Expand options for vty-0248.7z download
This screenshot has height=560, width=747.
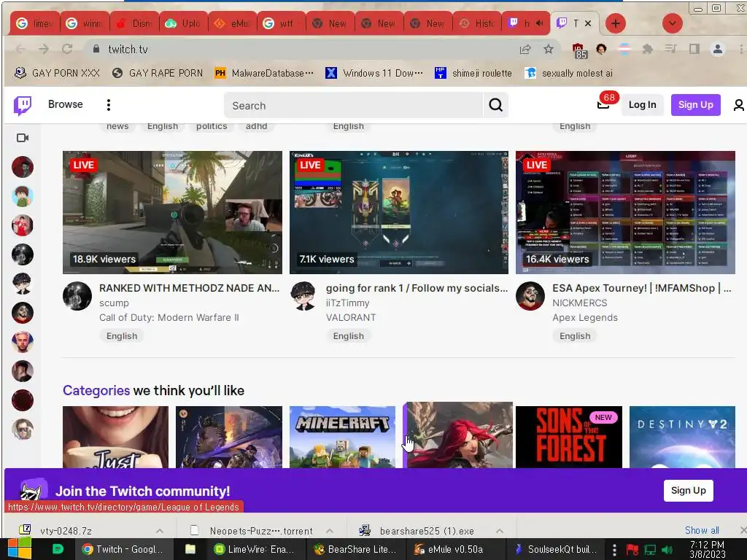tap(160, 531)
